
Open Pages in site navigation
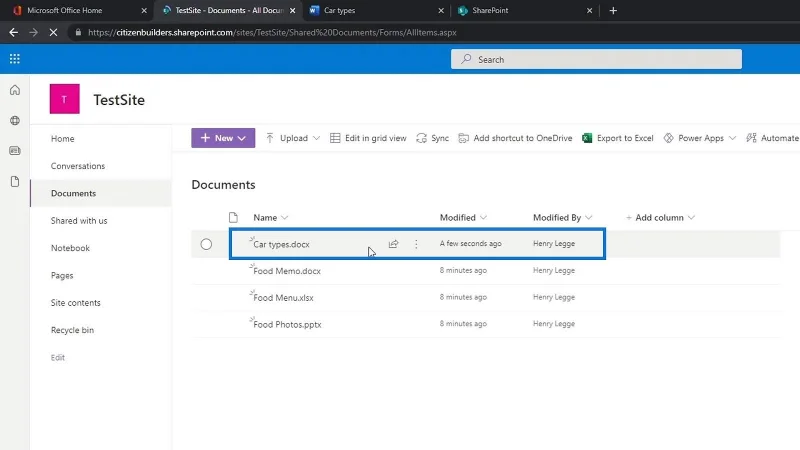click(62, 276)
